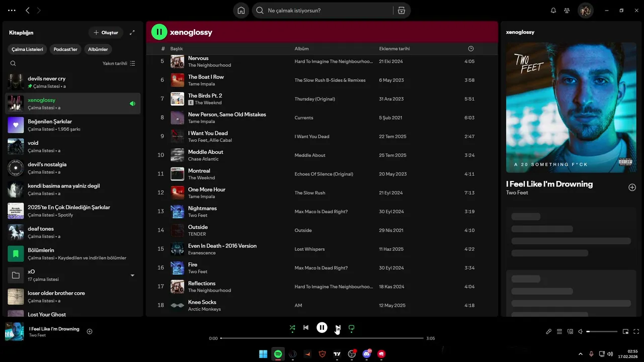Open the Browse icon in search bar
This screenshot has width=644, height=362.
point(401,11)
